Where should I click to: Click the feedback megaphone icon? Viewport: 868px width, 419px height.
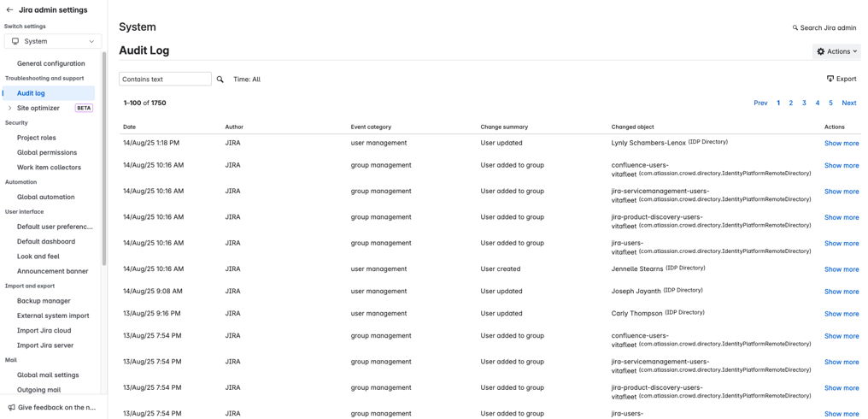tap(11, 408)
